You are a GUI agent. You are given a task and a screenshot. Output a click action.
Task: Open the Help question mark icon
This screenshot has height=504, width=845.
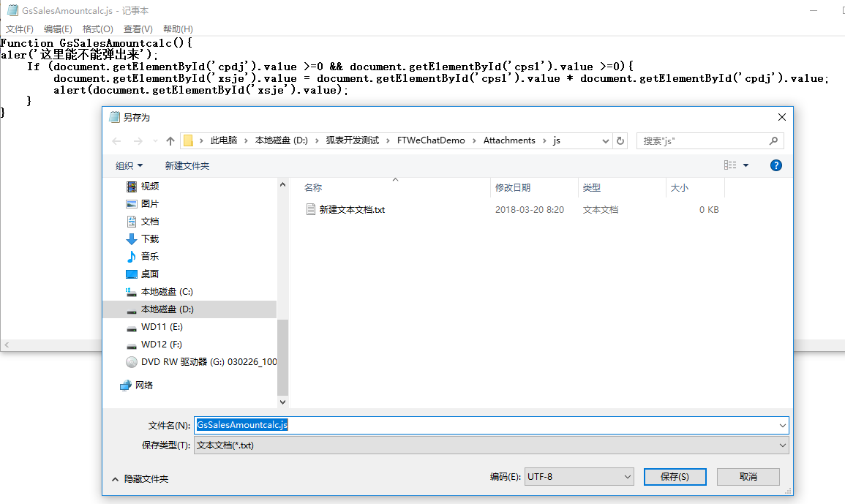(x=776, y=165)
